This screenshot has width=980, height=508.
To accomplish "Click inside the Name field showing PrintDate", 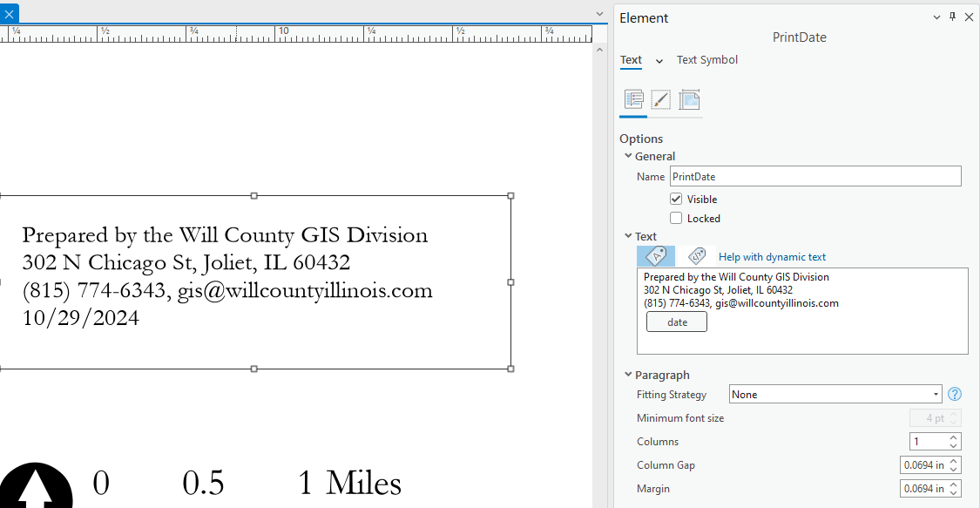I will pyautogui.click(x=814, y=176).
